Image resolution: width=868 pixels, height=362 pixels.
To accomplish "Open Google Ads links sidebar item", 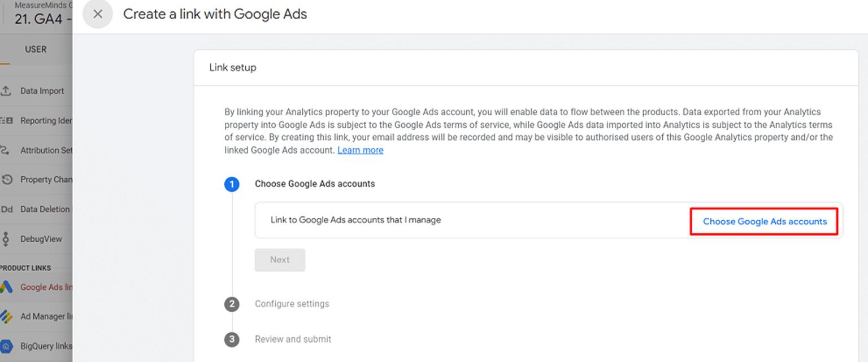I will point(46,287).
